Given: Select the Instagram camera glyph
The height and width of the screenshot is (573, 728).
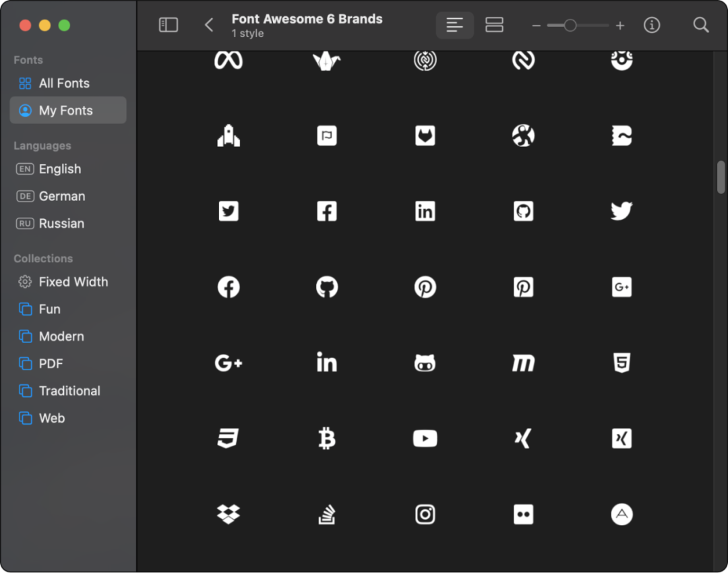Looking at the screenshot, I should [x=425, y=514].
